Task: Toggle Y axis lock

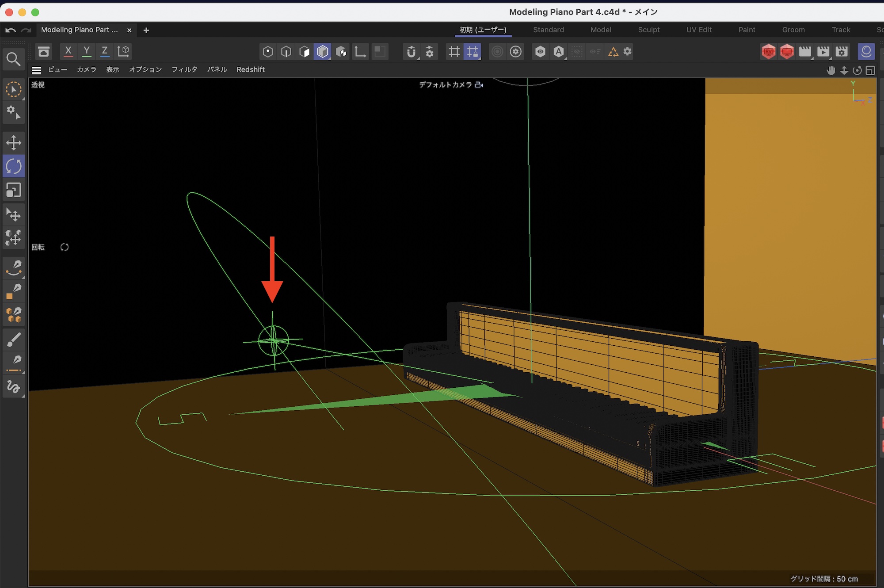Action: tap(87, 51)
